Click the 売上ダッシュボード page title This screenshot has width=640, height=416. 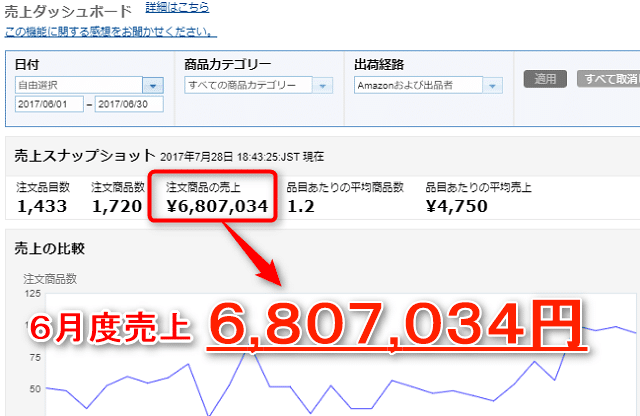pyautogui.click(x=67, y=11)
